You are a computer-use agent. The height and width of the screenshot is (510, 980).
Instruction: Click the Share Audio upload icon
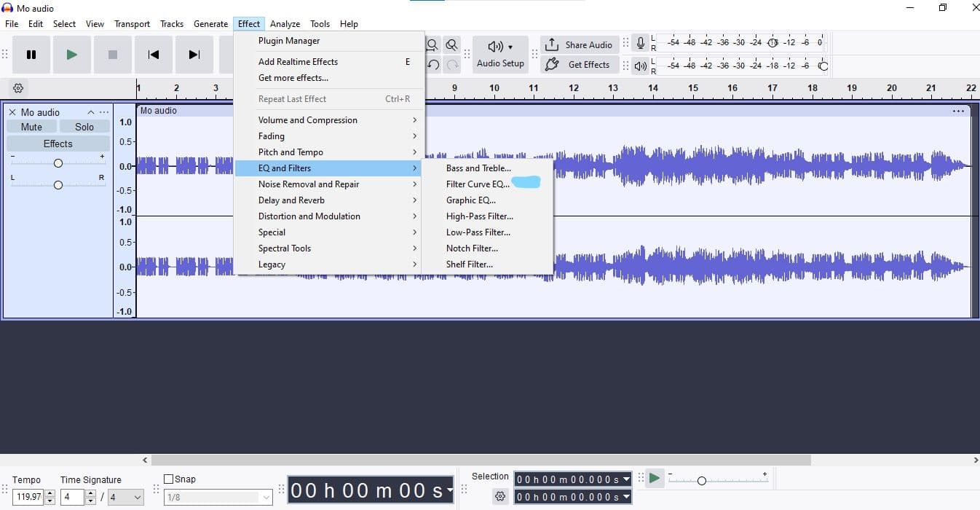(552, 44)
